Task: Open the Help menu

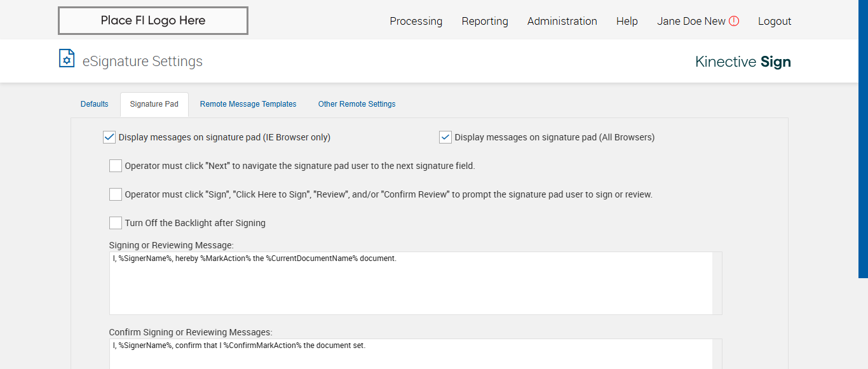Action: 627,21
